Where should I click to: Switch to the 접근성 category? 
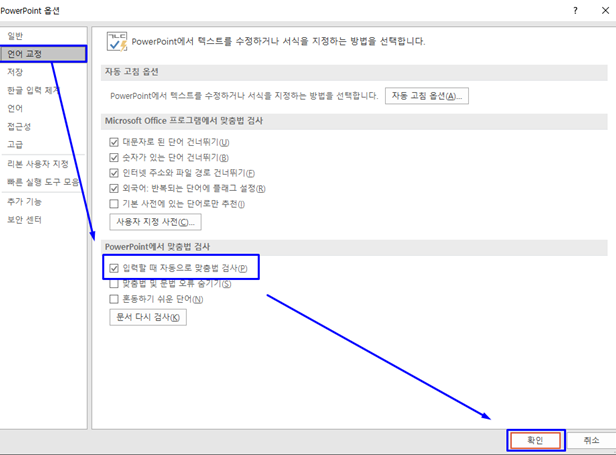pyautogui.click(x=19, y=126)
